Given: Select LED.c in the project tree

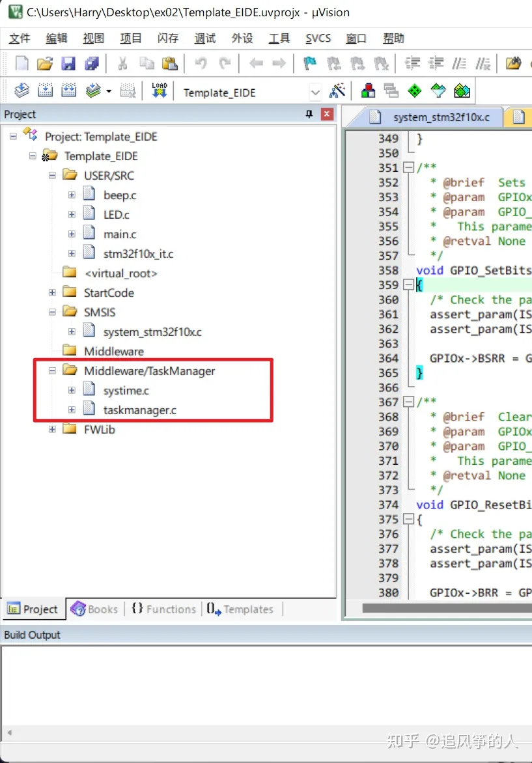Looking at the screenshot, I should [x=117, y=215].
